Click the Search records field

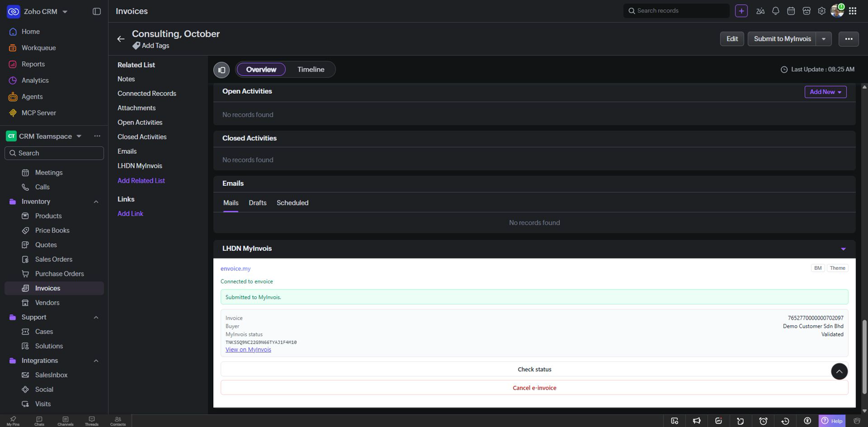coord(676,11)
